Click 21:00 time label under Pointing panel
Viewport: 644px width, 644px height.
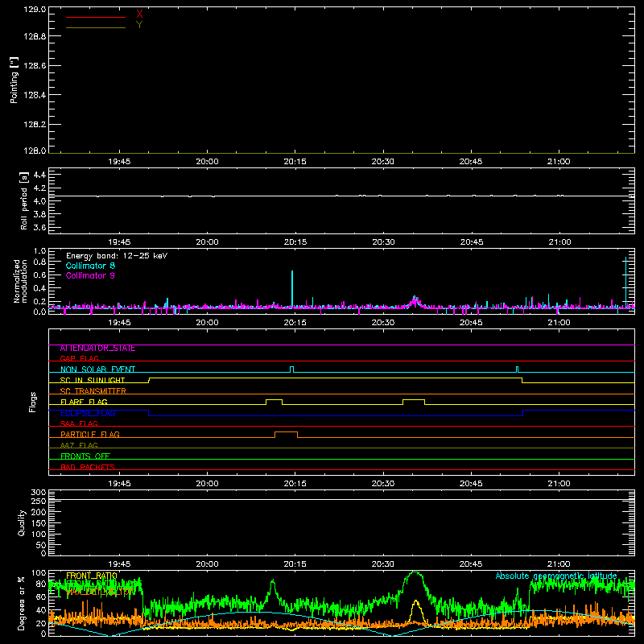(559, 162)
